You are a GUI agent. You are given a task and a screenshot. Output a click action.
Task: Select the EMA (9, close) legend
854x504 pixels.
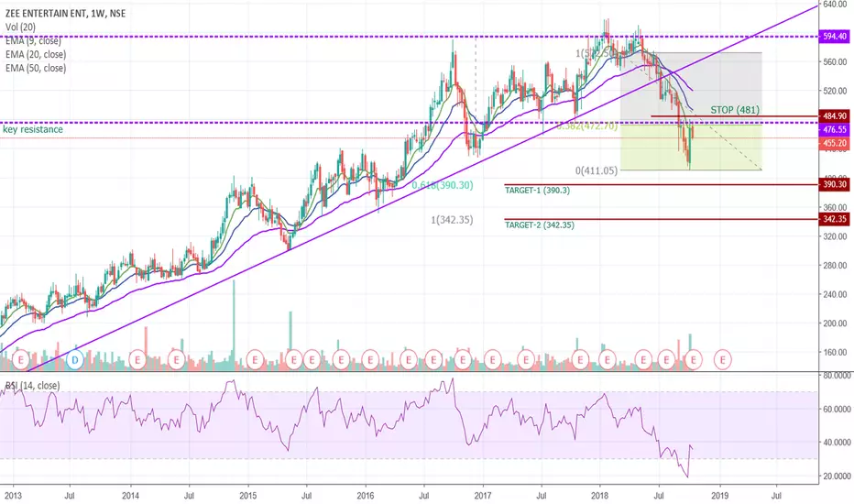point(33,41)
